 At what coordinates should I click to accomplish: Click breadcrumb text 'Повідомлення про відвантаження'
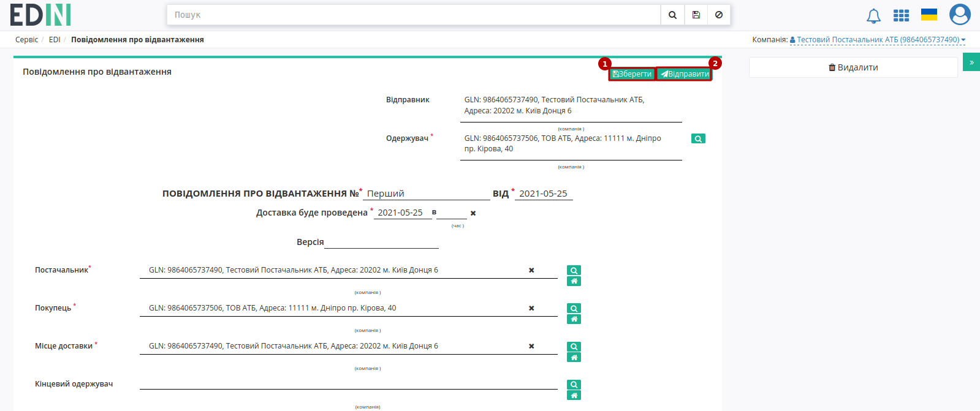pos(137,40)
